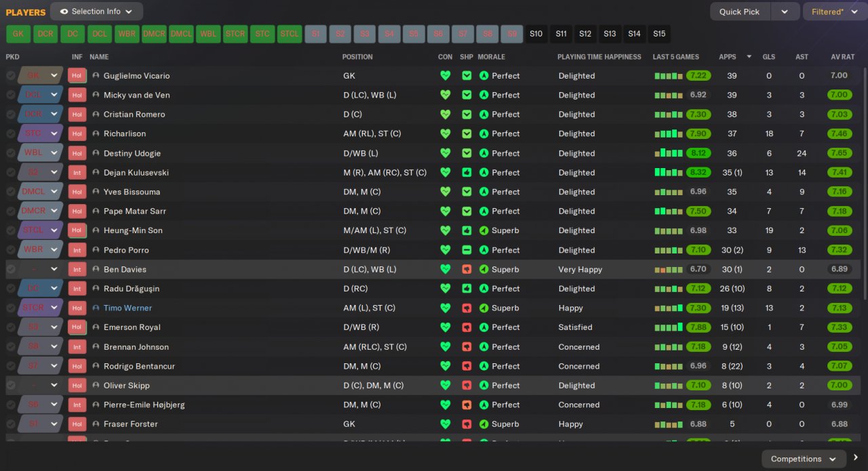This screenshot has height=471, width=868.
Task: Click sharpness icon for Fraser Forster
Action: (x=467, y=424)
